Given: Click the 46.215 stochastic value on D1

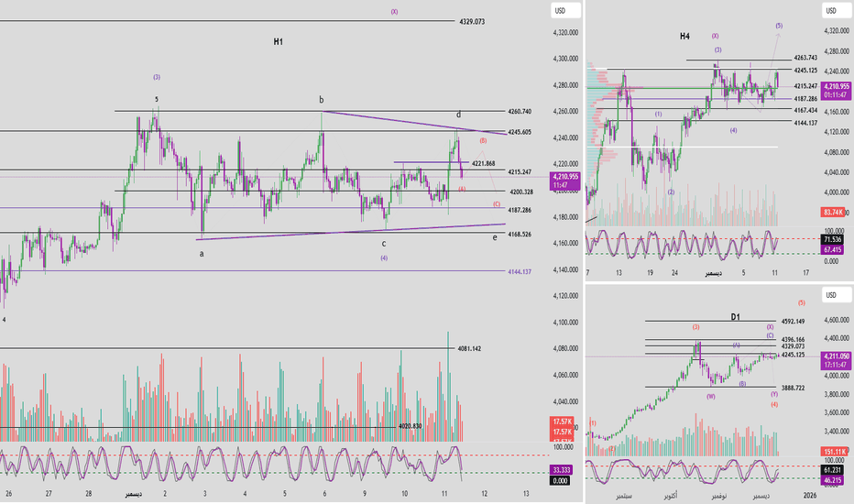Looking at the screenshot, I should (x=833, y=480).
